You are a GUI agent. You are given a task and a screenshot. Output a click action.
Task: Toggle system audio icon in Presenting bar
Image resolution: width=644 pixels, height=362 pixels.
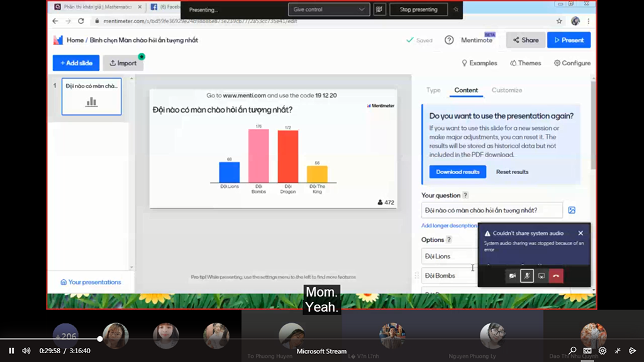379,9
